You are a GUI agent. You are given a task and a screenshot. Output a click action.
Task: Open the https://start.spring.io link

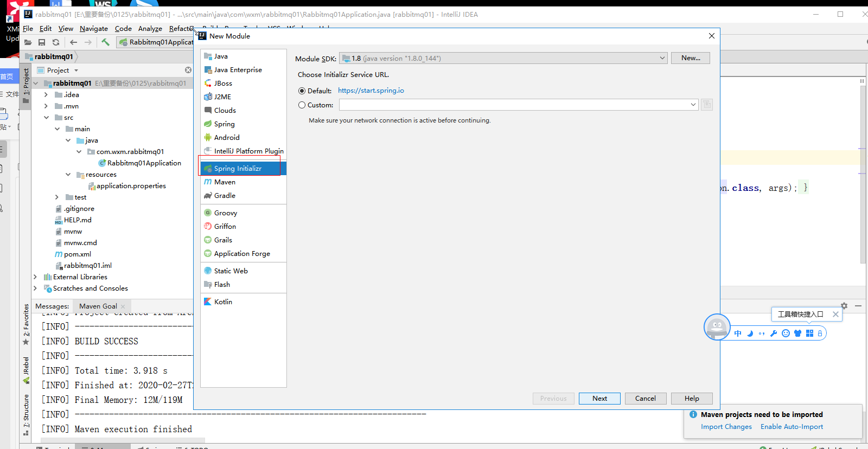pos(371,91)
